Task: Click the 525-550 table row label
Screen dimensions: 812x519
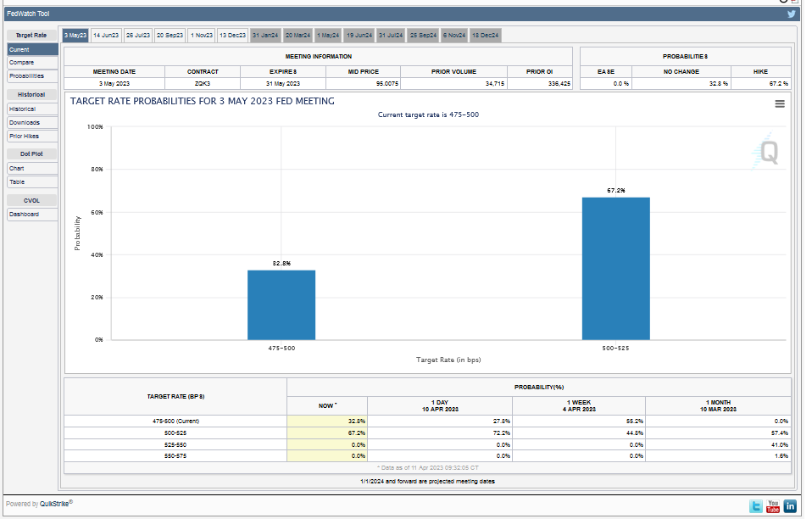Action: (175, 445)
